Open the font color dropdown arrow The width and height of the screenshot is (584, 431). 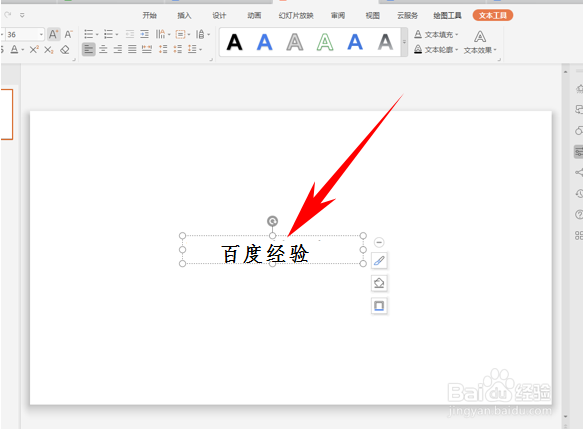pos(23,50)
